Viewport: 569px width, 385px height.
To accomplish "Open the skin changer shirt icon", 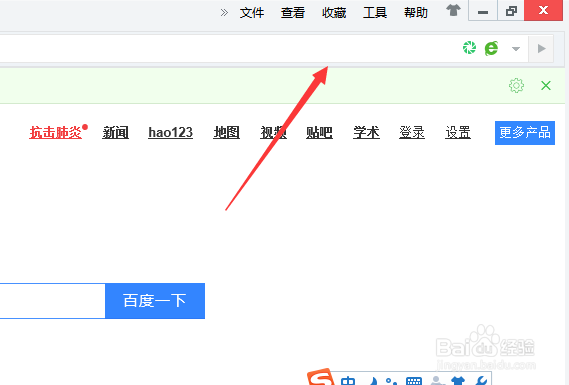I will pos(453,10).
